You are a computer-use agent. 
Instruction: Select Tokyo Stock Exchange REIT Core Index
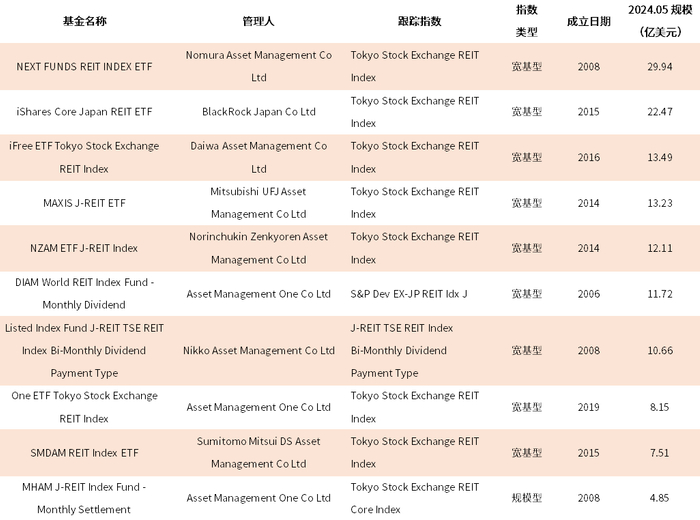point(415,498)
